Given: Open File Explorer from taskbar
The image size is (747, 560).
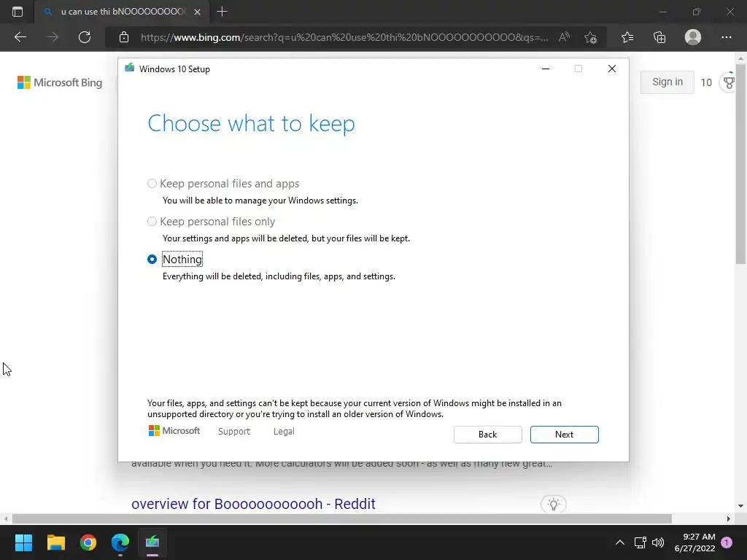Looking at the screenshot, I should 55,542.
